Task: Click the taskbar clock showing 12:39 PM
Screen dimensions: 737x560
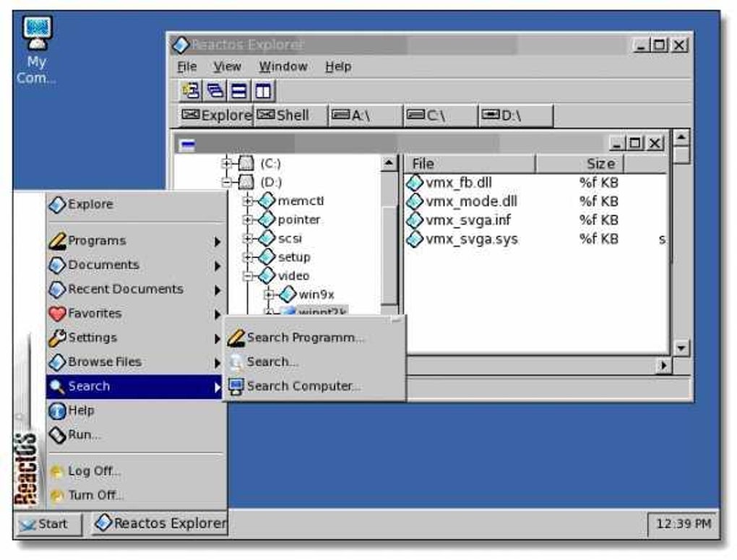Action: pos(683,525)
